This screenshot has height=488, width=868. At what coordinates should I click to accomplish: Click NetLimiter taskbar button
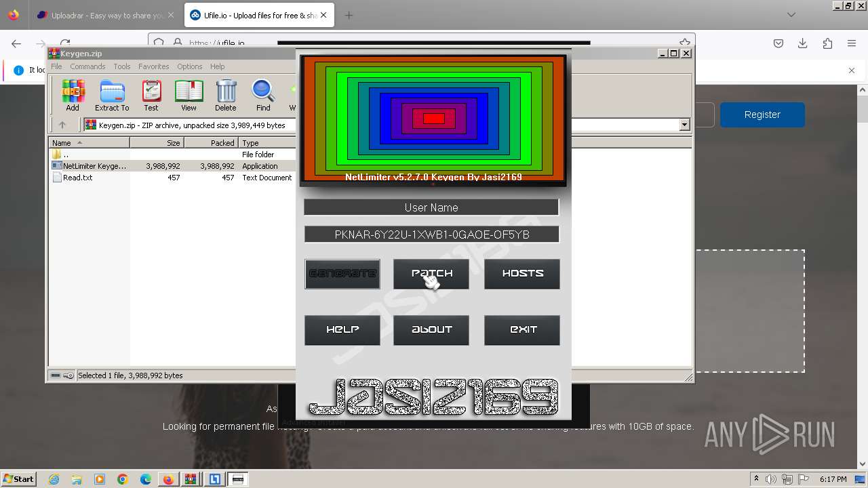point(214,479)
